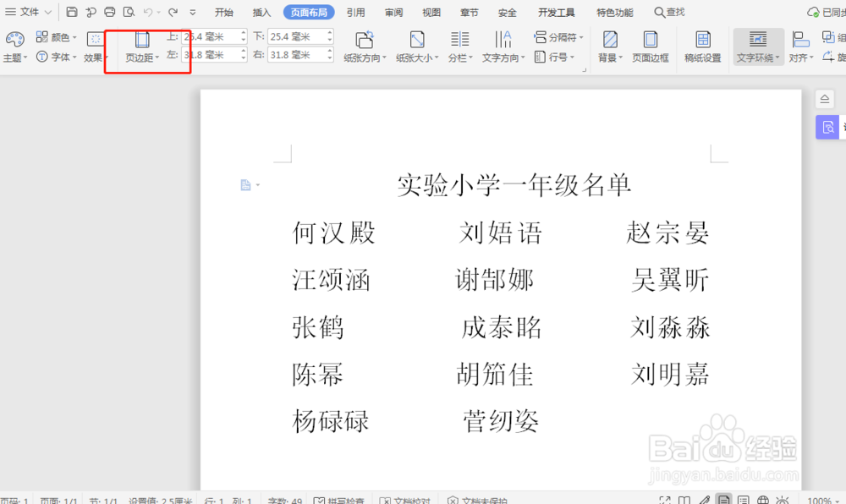846x504 pixels.
Task: Click the 字体 theme fonts icon
Action: (41, 56)
